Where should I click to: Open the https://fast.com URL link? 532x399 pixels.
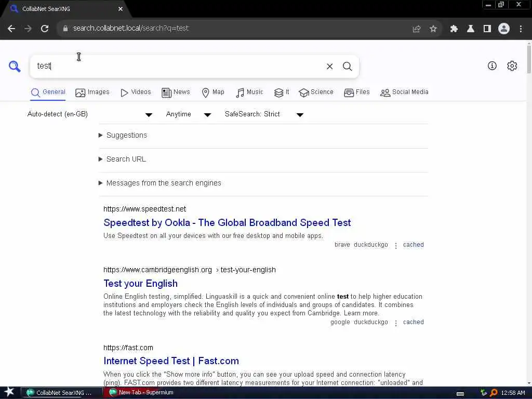[128, 348]
